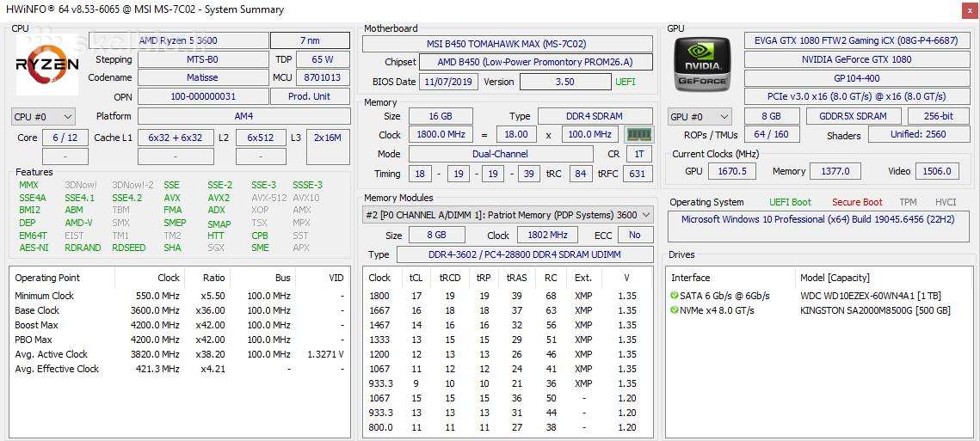Click the Windows 10 Professional OS field
The width and height of the screenshot is (980, 441).
pos(821,226)
